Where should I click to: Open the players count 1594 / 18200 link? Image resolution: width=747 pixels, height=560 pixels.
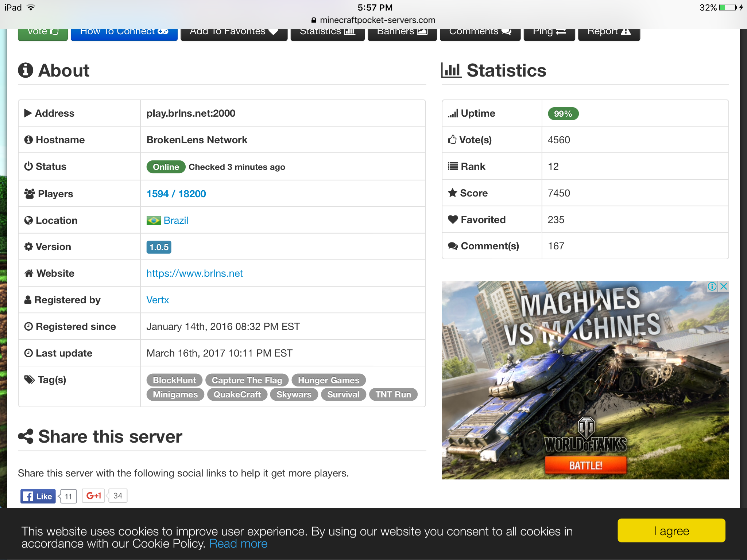176,194
